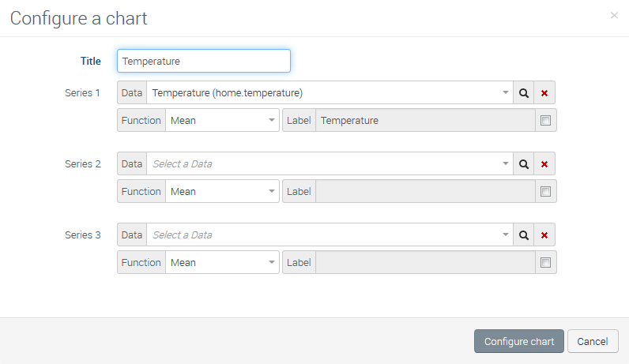
Task: Remove Series 2 data using red X
Action: (x=544, y=164)
